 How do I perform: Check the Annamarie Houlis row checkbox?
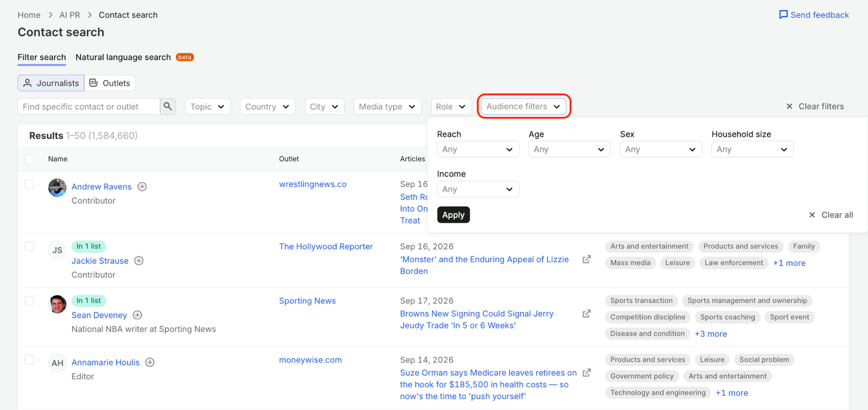(29, 360)
